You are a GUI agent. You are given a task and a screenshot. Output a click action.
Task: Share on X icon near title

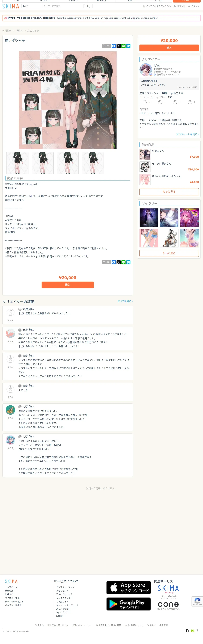click(119, 46)
